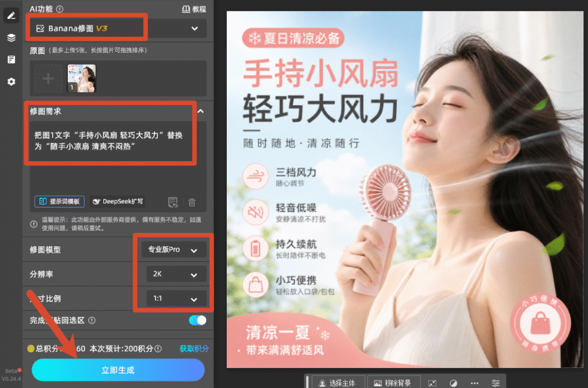Open the 修图模型 专业版Pro dropdown
The width and height of the screenshot is (588, 388).
[173, 250]
